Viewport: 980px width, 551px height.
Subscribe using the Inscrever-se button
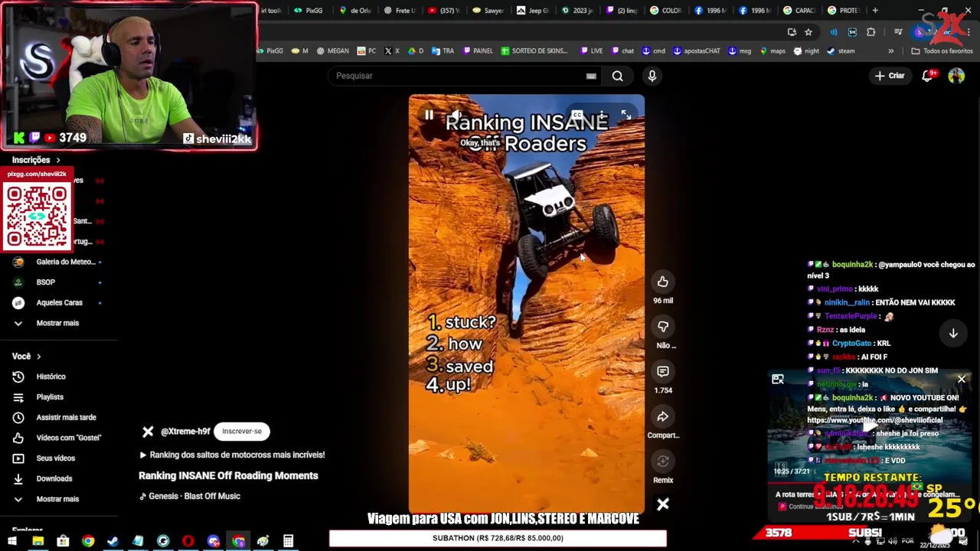click(242, 431)
